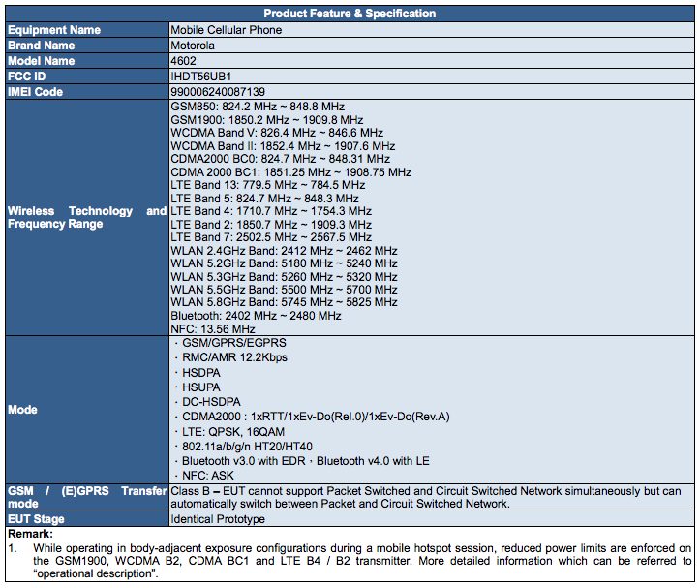
Task: Click the EUT Stage label cell
Action: tap(40, 519)
